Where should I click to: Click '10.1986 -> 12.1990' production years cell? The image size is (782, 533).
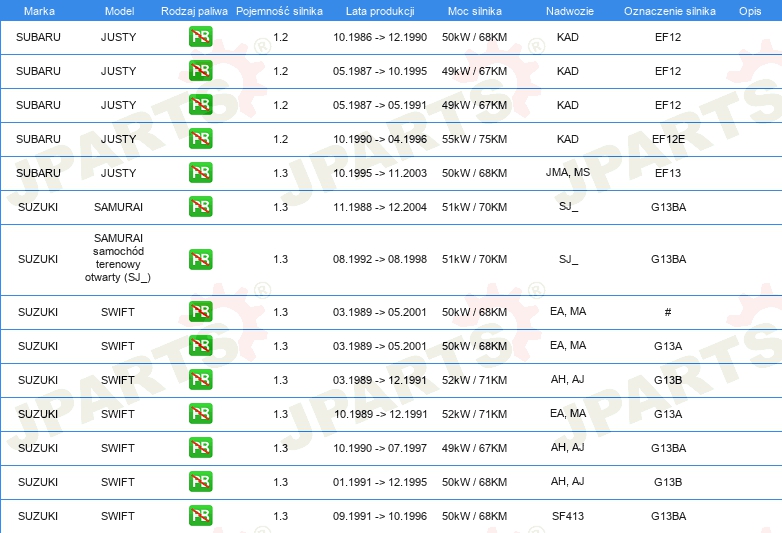point(380,37)
